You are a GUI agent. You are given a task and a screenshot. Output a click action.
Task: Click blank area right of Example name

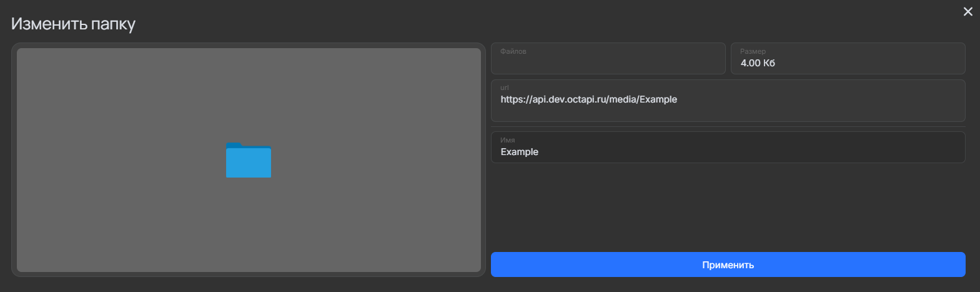(x=750, y=152)
